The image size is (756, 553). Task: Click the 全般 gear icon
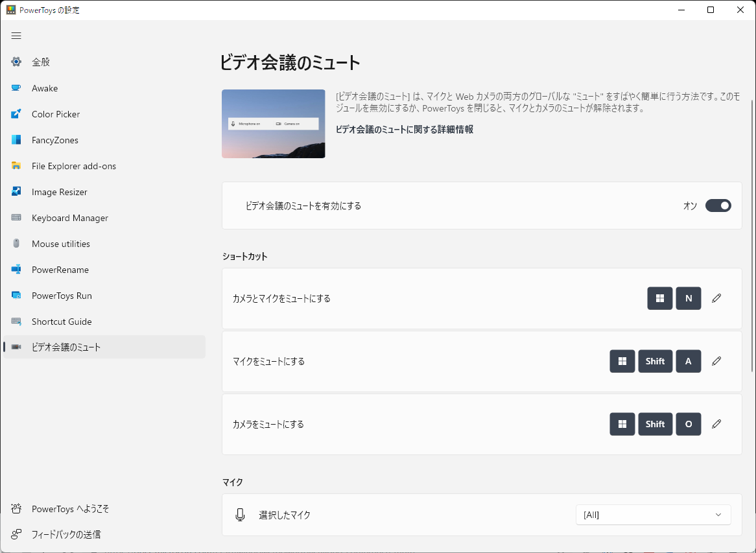click(x=16, y=62)
